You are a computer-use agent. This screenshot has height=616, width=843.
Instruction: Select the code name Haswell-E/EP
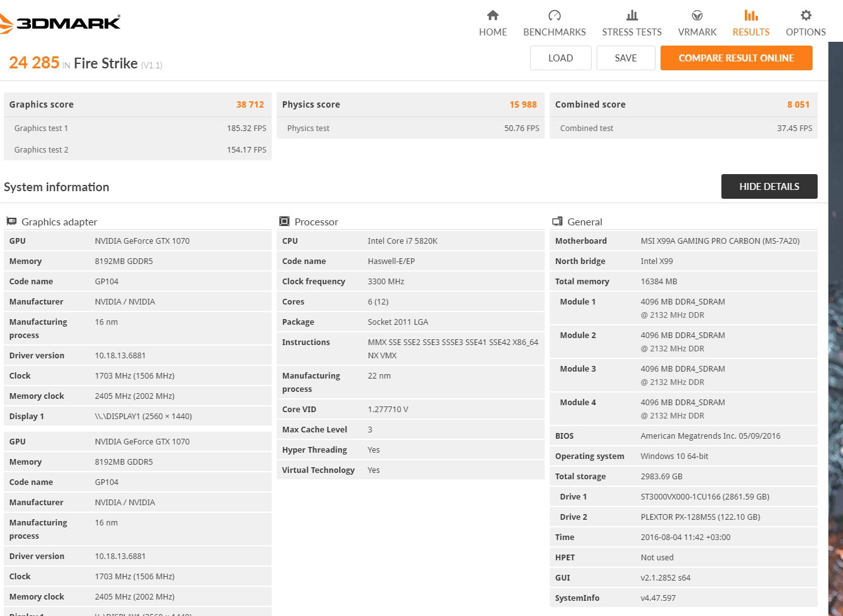[x=392, y=261]
